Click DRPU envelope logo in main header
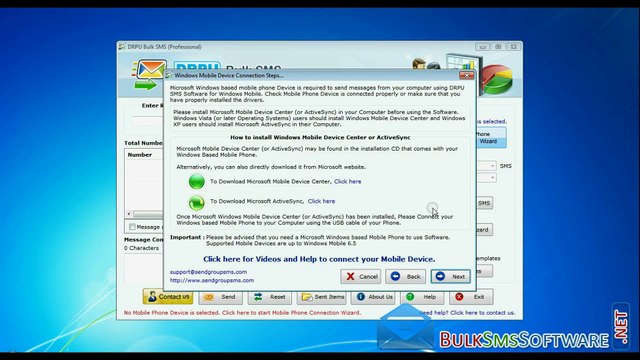The width and height of the screenshot is (640, 360). coord(150,74)
